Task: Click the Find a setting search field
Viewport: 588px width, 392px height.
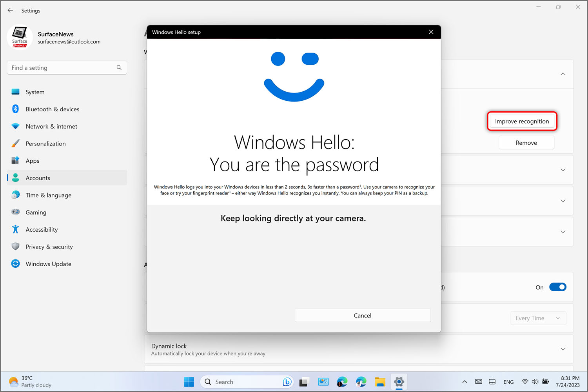Action: pos(63,68)
